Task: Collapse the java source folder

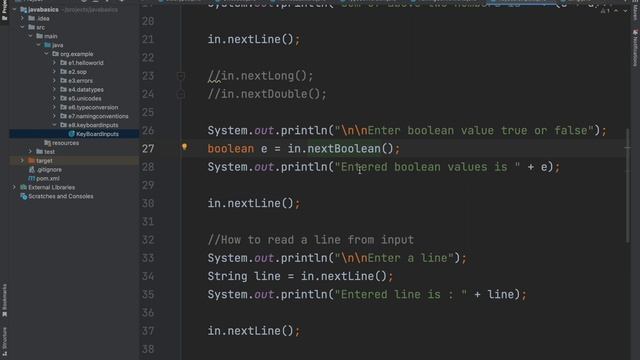Action: pos(39,45)
